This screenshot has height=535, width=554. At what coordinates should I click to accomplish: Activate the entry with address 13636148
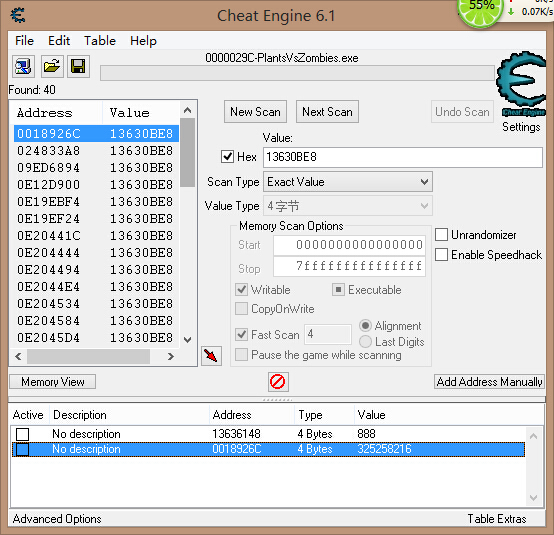(x=23, y=434)
